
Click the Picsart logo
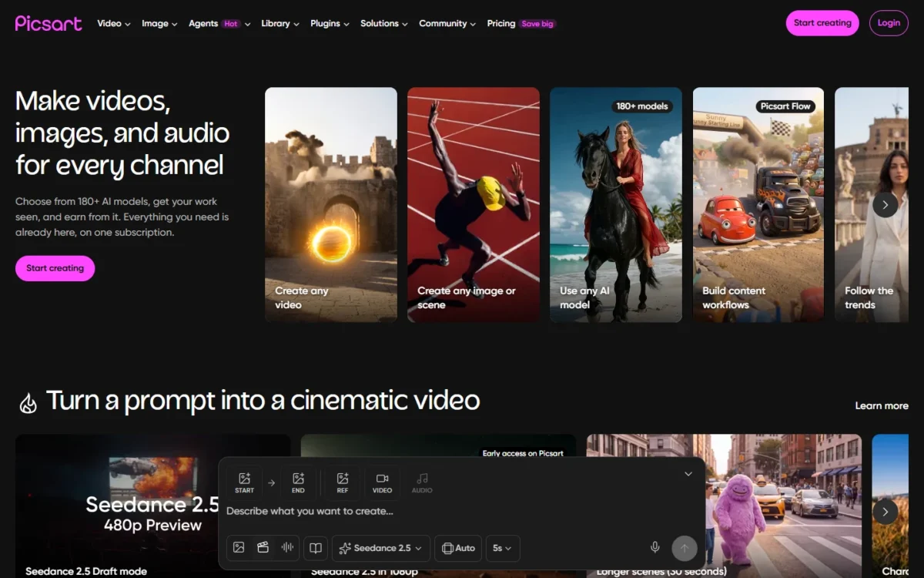coord(49,23)
